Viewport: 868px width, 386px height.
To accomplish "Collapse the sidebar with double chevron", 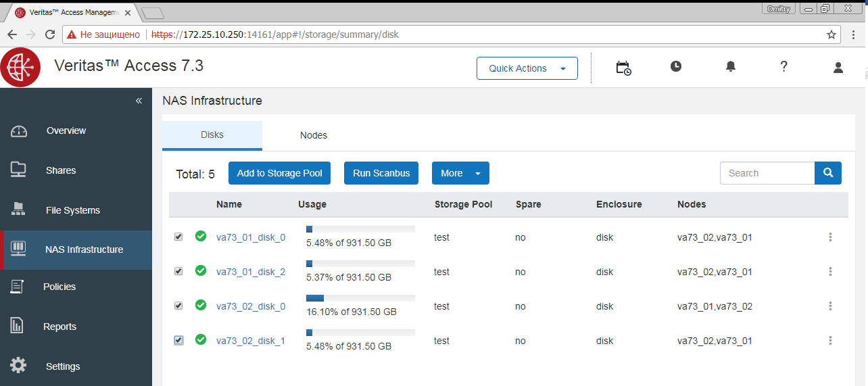I will (139, 101).
